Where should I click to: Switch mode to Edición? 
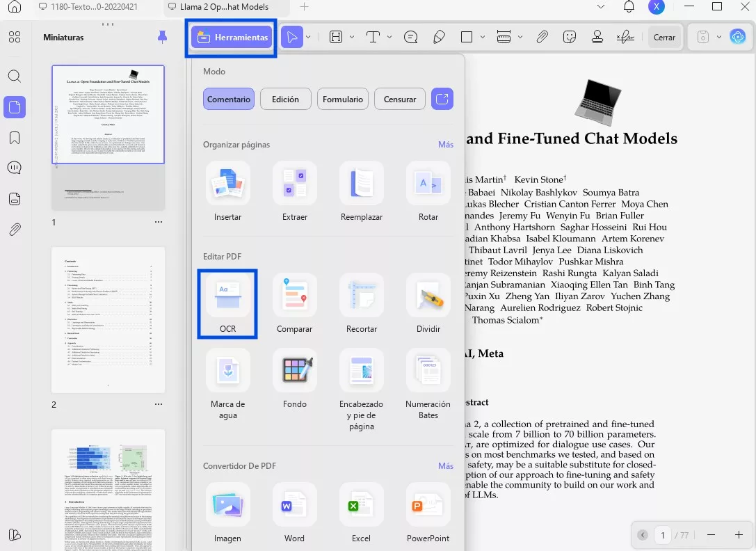pyautogui.click(x=285, y=99)
